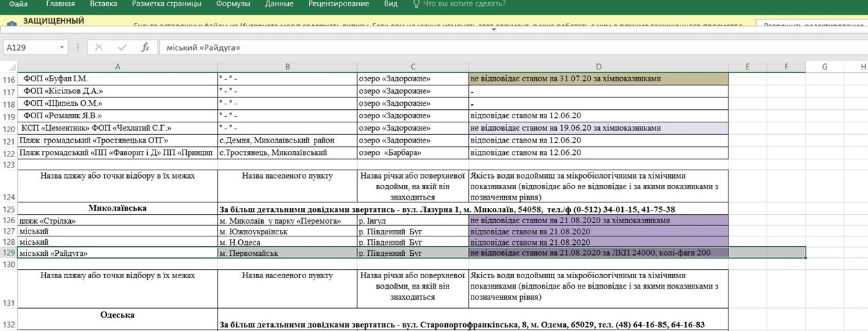Select the Одеська region heading cell
Screen dimensions: 868x331
pyautogui.click(x=117, y=318)
